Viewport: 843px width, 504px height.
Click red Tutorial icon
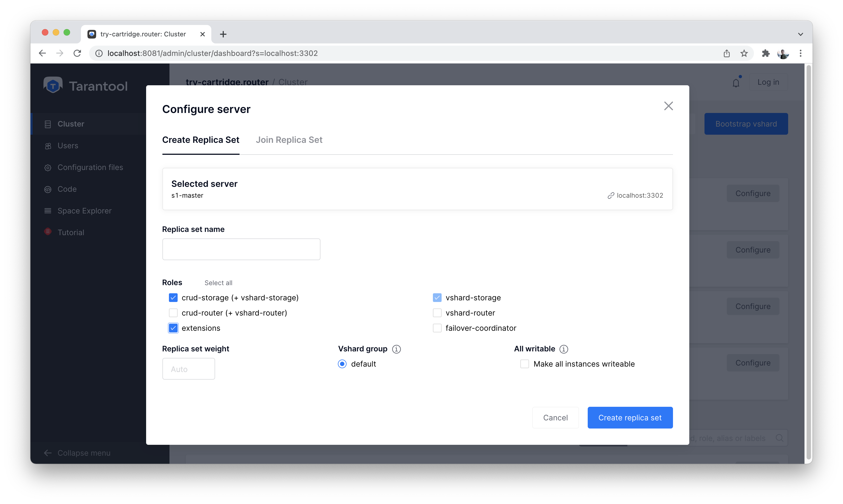(48, 232)
